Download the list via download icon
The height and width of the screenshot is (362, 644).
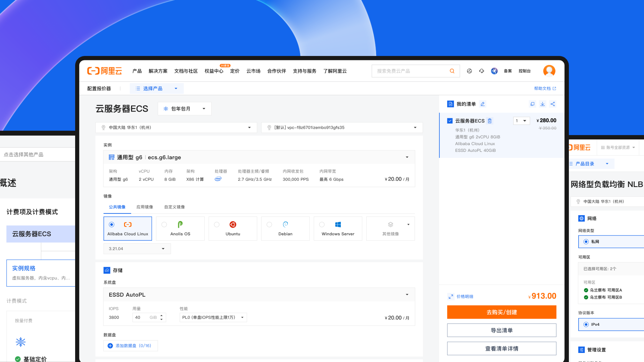542,104
